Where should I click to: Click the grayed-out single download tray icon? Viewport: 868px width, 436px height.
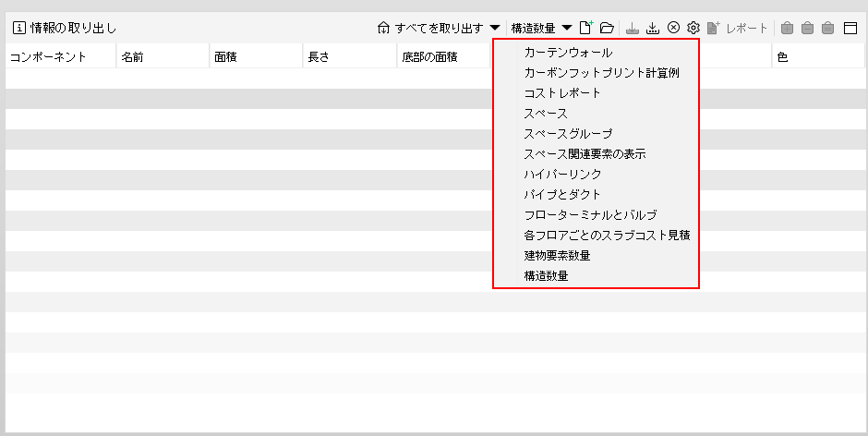point(633,28)
